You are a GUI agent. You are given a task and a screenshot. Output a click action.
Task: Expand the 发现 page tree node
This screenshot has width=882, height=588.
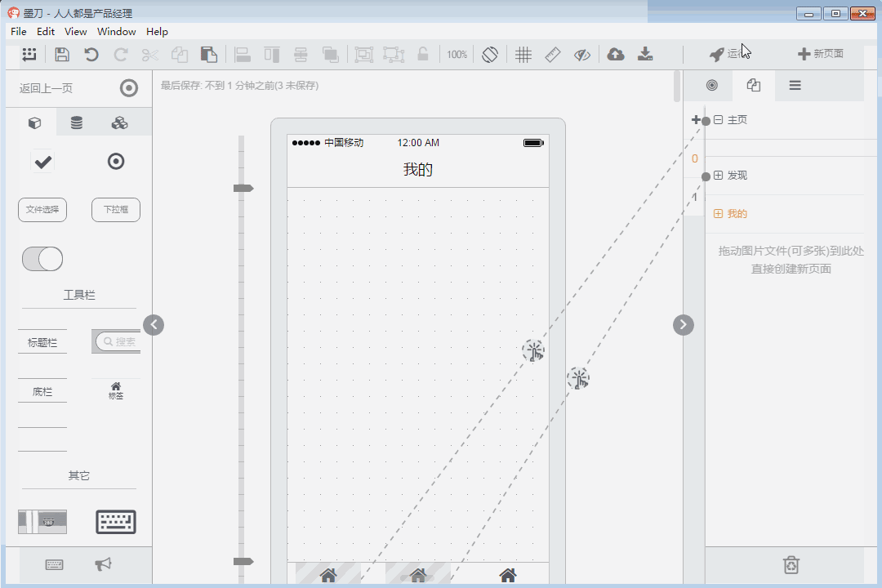tap(719, 176)
